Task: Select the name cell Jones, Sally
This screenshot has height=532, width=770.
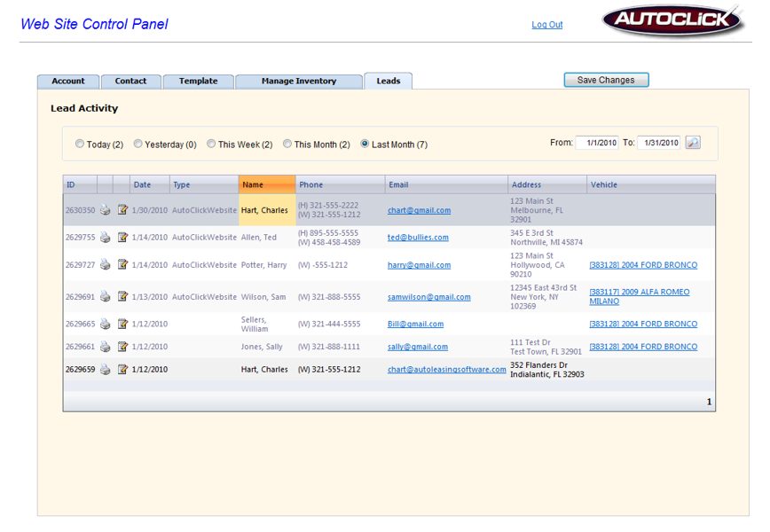Action: click(262, 347)
